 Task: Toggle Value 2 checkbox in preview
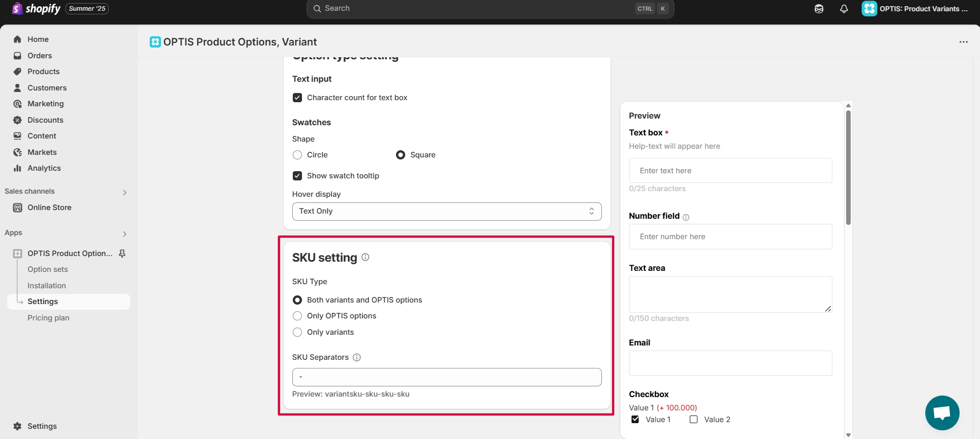(693, 420)
